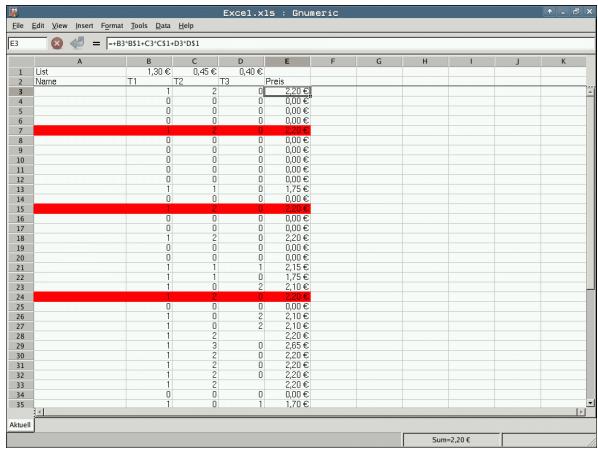Click the cell reference box showing E3
The width and height of the screenshot is (598, 451).
point(27,43)
